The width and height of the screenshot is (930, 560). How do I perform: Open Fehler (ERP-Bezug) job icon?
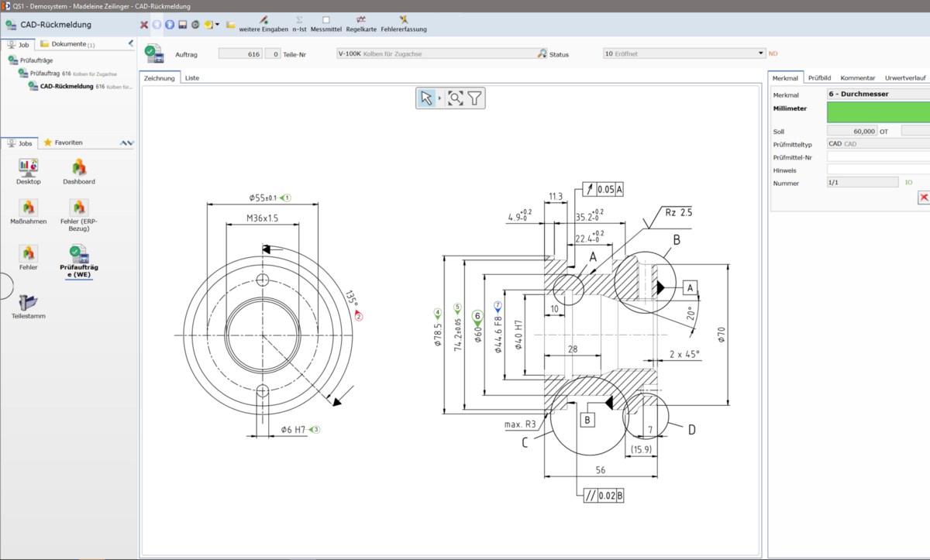pyautogui.click(x=79, y=216)
